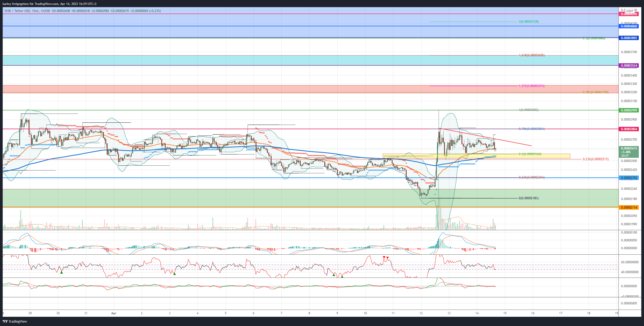
Task: Click the Apr label on the time axis
Action: 114,313
